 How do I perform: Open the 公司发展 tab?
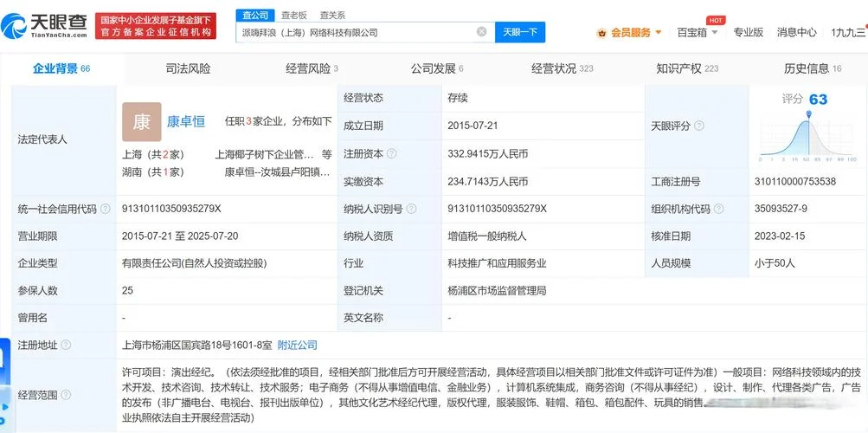tap(437, 68)
